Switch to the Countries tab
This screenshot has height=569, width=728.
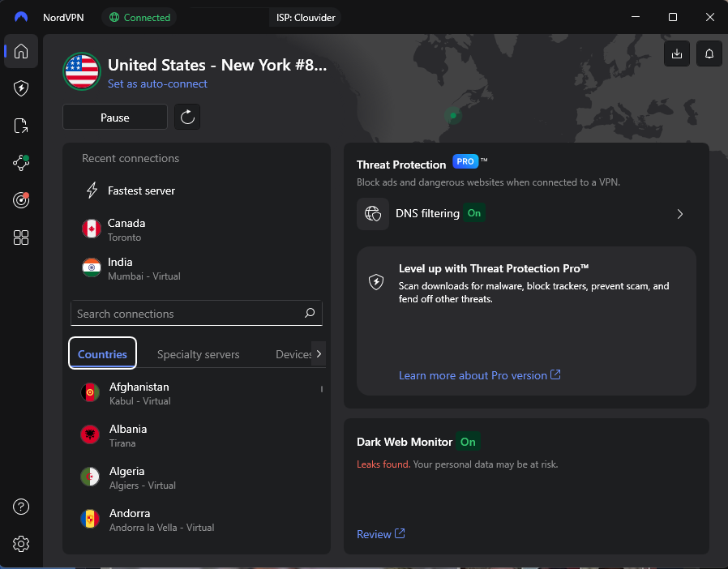(x=102, y=353)
